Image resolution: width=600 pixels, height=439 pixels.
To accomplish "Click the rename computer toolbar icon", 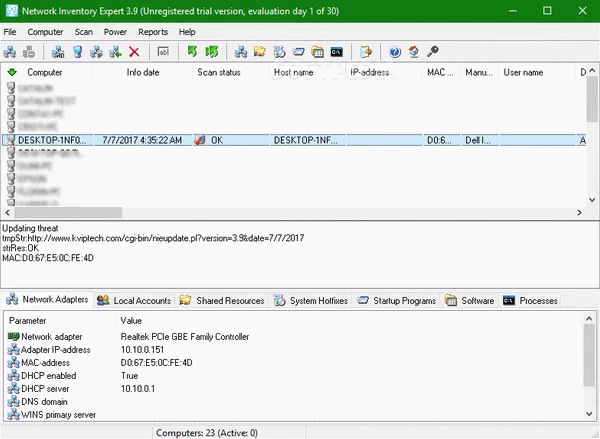I will (x=163, y=51).
